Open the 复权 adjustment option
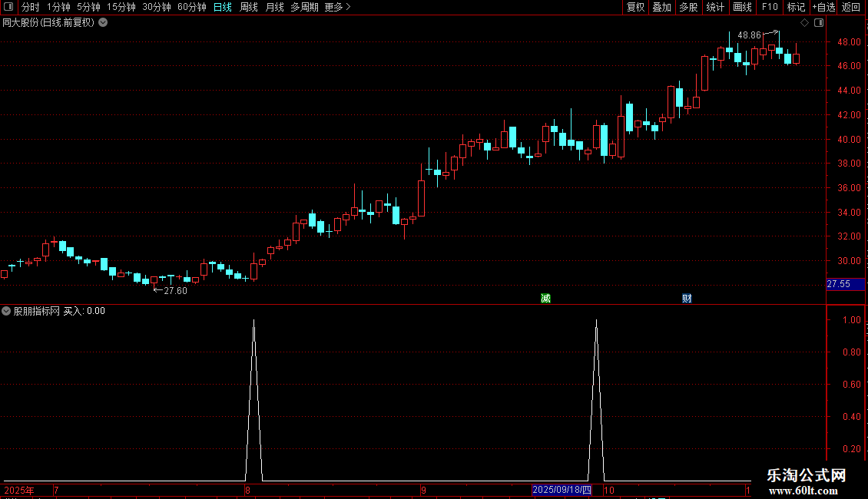 635,7
